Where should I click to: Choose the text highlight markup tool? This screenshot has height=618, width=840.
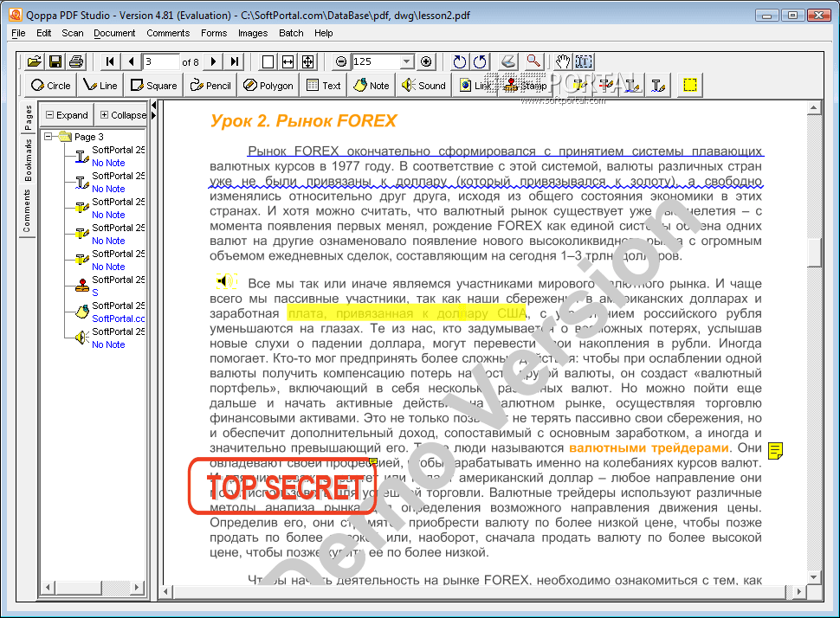pyautogui.click(x=579, y=85)
